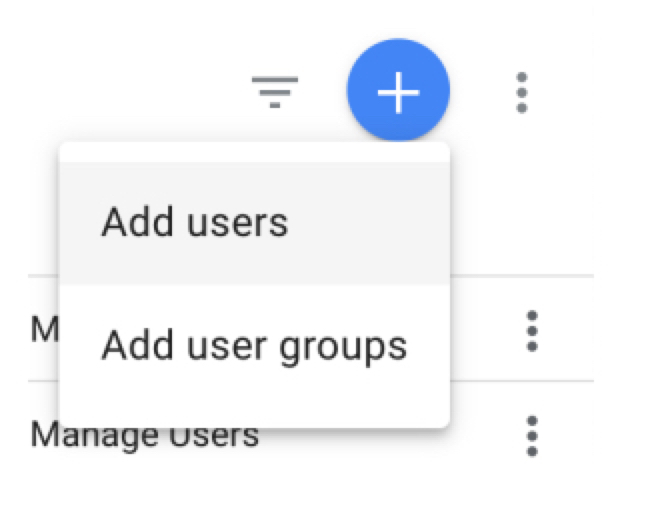This screenshot has width=646, height=528.
Task: Expand more actions for the Manage Users entry
Action: coord(532,436)
